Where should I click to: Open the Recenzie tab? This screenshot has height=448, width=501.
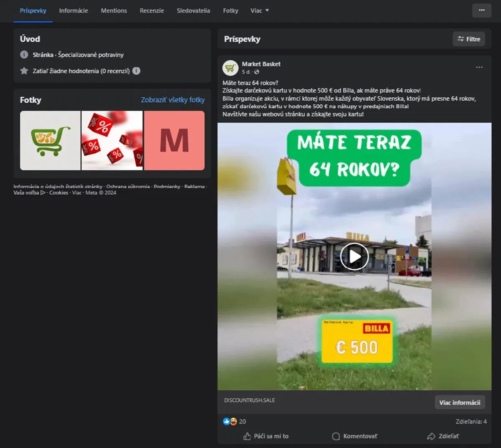(x=152, y=10)
